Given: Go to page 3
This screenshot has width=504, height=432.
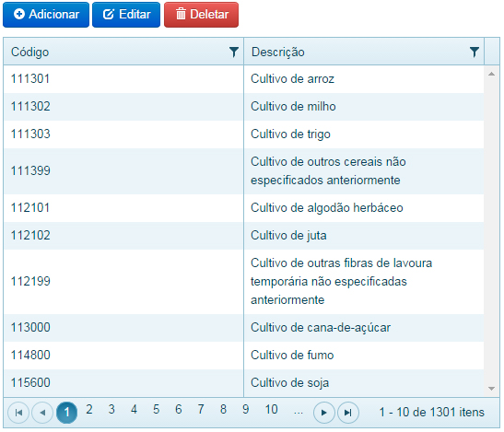Looking at the screenshot, I should (111, 410).
